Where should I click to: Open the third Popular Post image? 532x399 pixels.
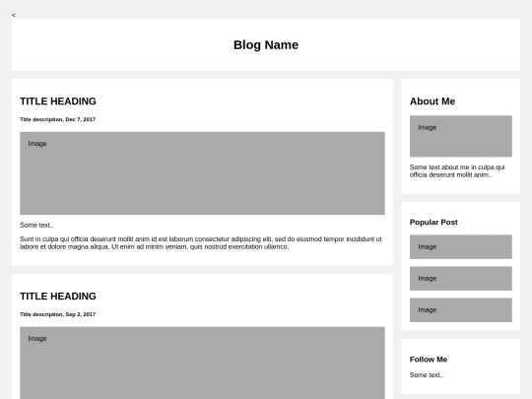click(461, 309)
